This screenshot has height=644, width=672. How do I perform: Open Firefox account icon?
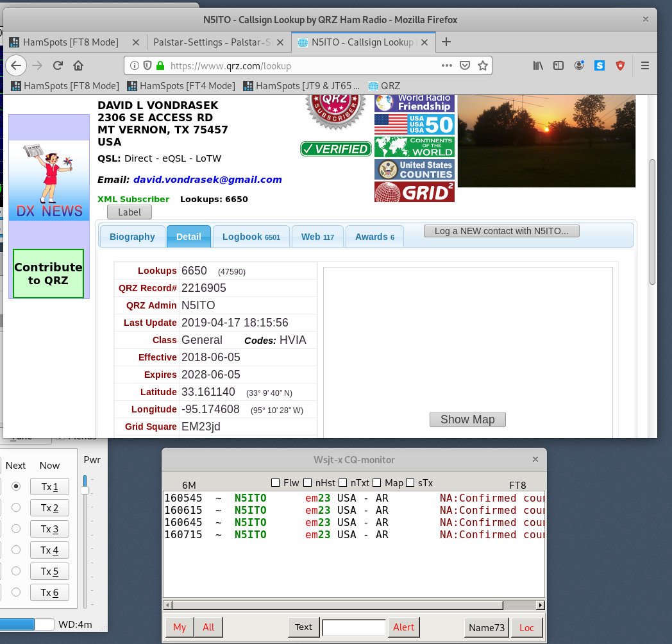pos(579,65)
